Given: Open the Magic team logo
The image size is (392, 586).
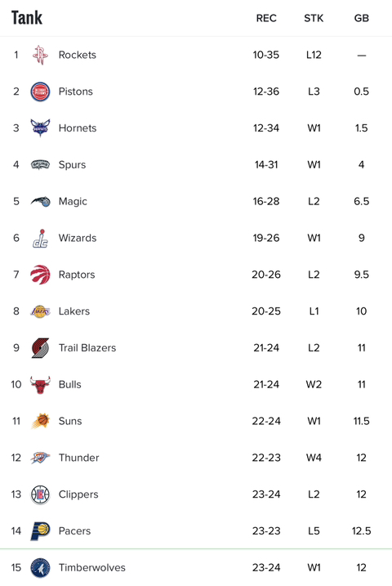Looking at the screenshot, I should click(x=40, y=201).
